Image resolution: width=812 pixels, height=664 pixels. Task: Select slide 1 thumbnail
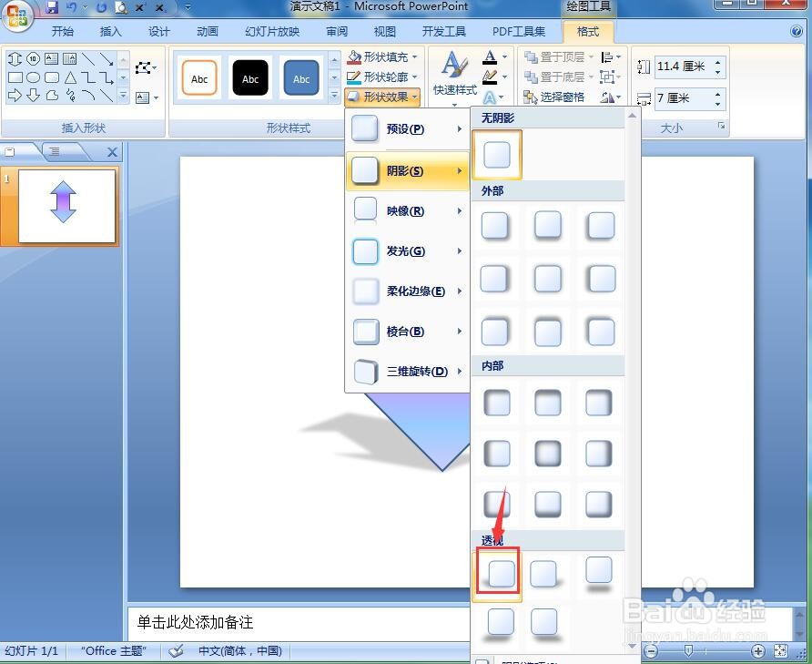[66, 206]
